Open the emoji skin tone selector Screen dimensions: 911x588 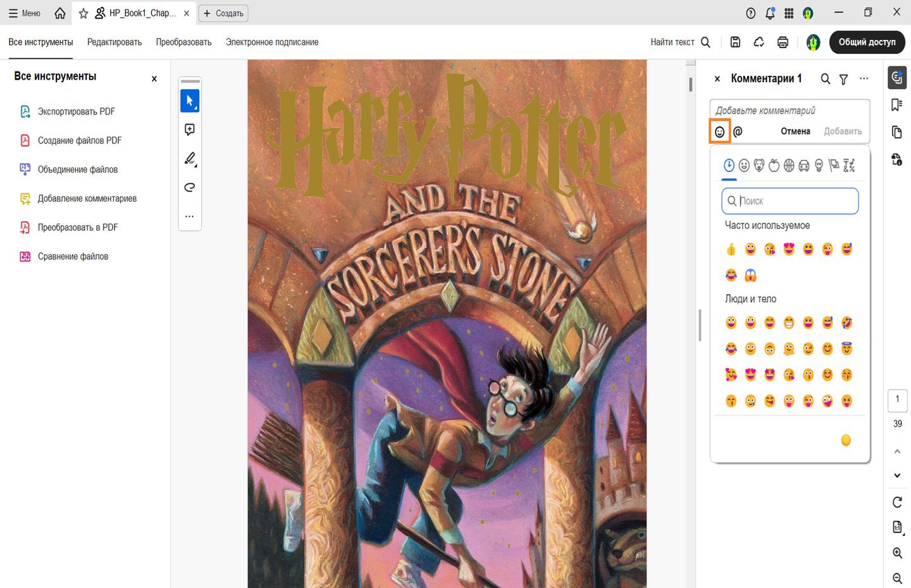(x=846, y=441)
